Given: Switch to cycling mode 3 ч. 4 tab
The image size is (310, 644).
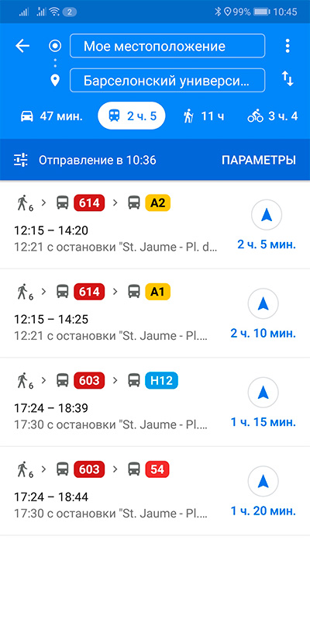Looking at the screenshot, I should coord(273,116).
